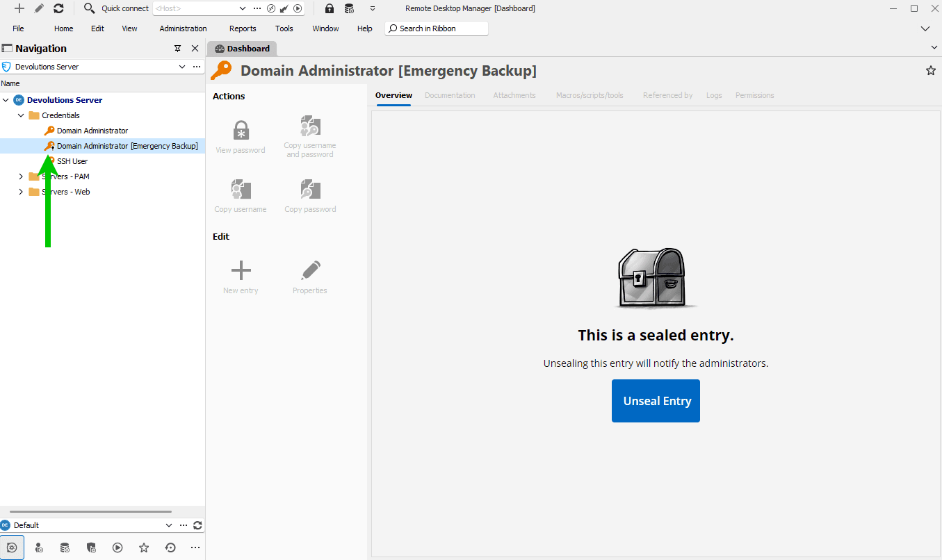This screenshot has width=942, height=560.
Task: Open the search magnifier in top toolbar
Action: [x=89, y=8]
